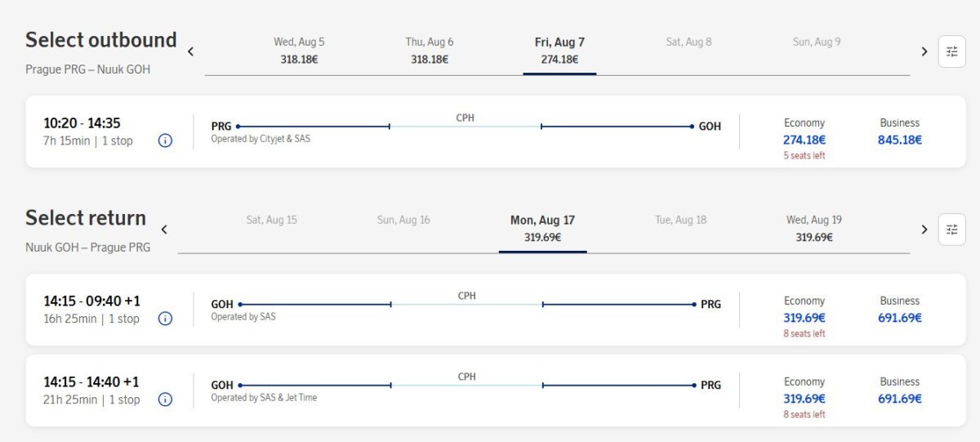Select Wed, Aug 5 outbound date

tap(299, 51)
